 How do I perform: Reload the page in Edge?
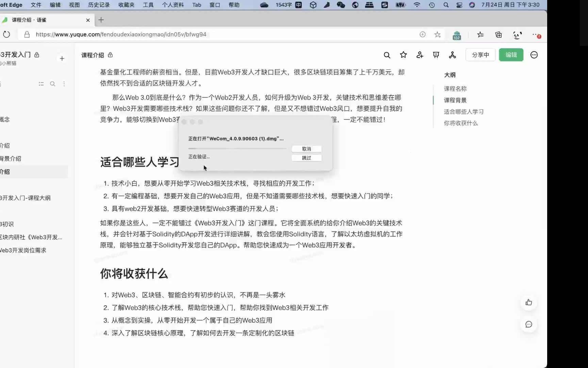[x=6, y=34]
